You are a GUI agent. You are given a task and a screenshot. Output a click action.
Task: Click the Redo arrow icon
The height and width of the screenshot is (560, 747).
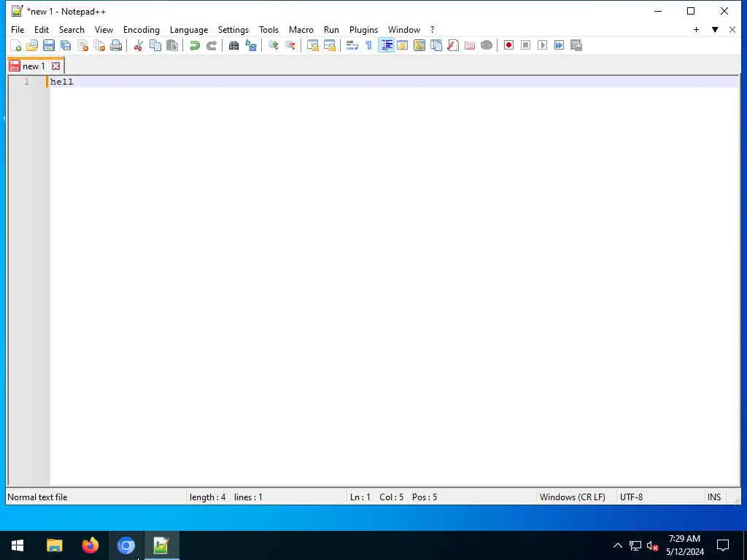(211, 45)
